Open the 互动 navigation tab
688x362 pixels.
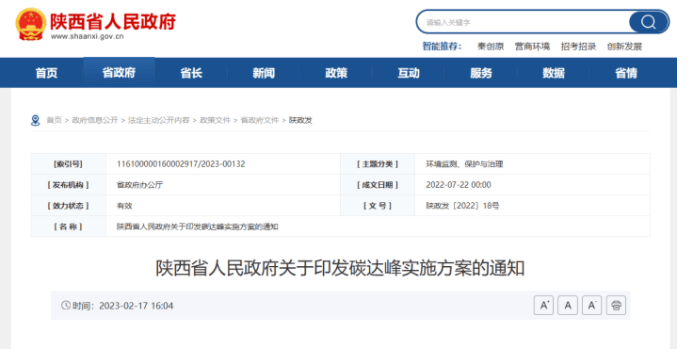(408, 73)
